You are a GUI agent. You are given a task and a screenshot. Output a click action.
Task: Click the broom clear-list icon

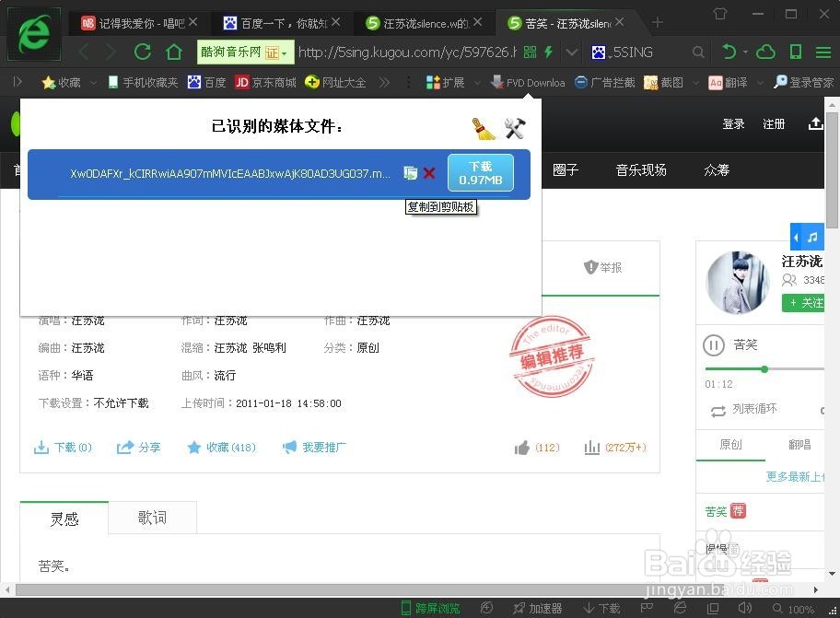click(x=484, y=129)
